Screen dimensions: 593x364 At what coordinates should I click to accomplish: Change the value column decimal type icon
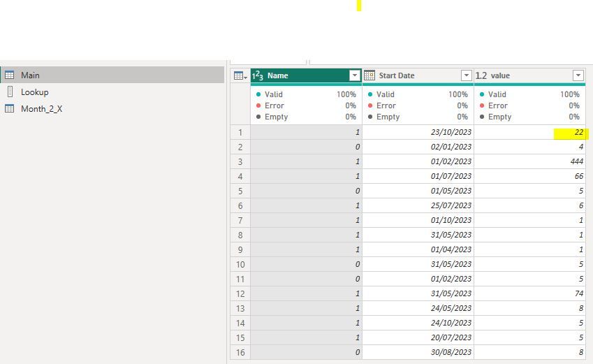[x=481, y=75]
